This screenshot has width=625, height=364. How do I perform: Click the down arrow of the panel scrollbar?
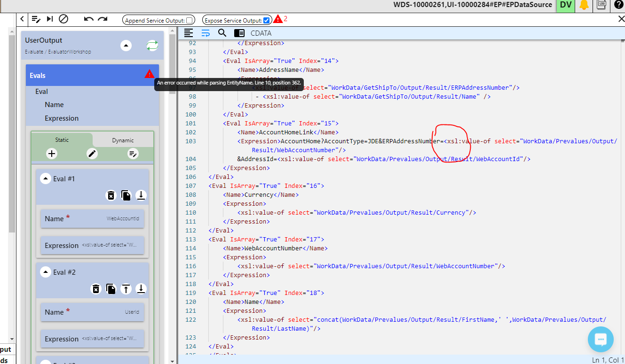coord(172,361)
